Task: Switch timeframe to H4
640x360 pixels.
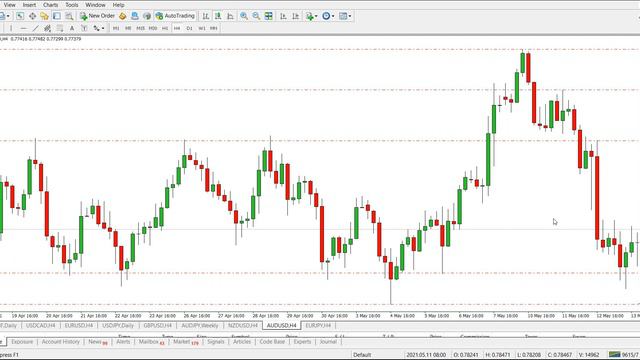Action: [x=177, y=28]
